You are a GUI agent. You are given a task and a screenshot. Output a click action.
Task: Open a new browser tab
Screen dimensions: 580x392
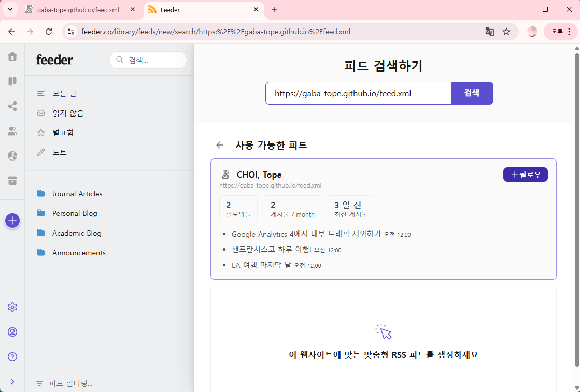point(275,10)
